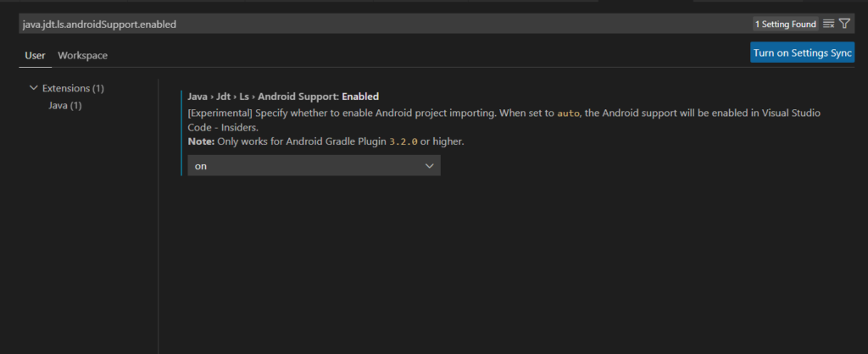Open the Android Support 'on' dropdown

coord(314,166)
